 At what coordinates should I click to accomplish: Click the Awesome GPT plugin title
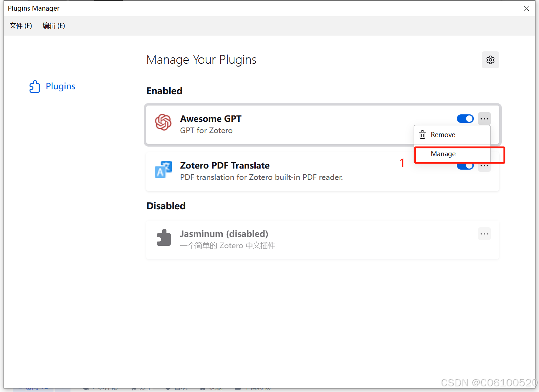pos(211,119)
